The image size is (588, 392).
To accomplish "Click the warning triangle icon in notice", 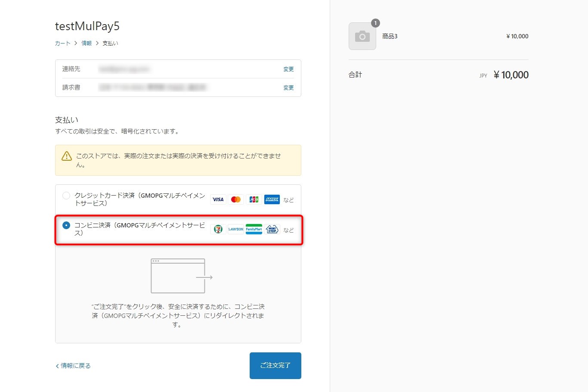I will click(x=67, y=156).
